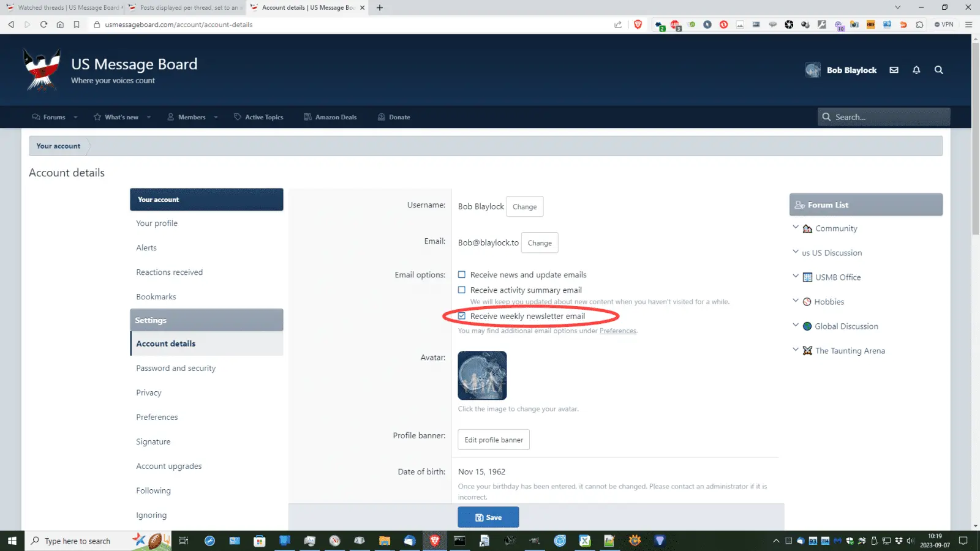Go to Active Topics in the navigation bar
The image size is (980, 551).
pos(258,117)
